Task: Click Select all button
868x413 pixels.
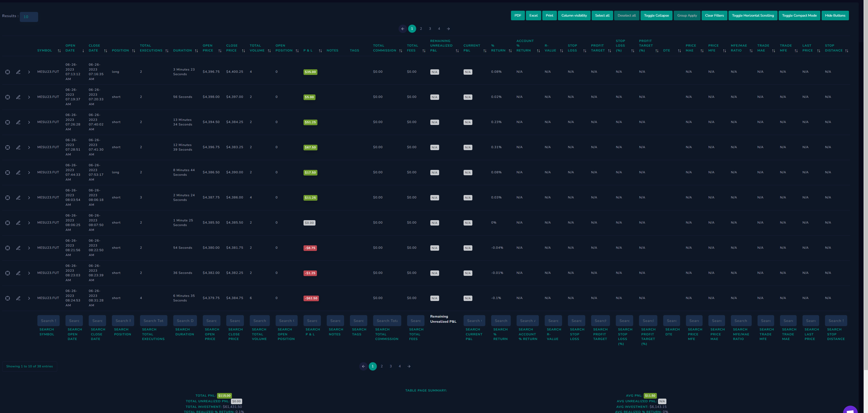Action: point(602,15)
